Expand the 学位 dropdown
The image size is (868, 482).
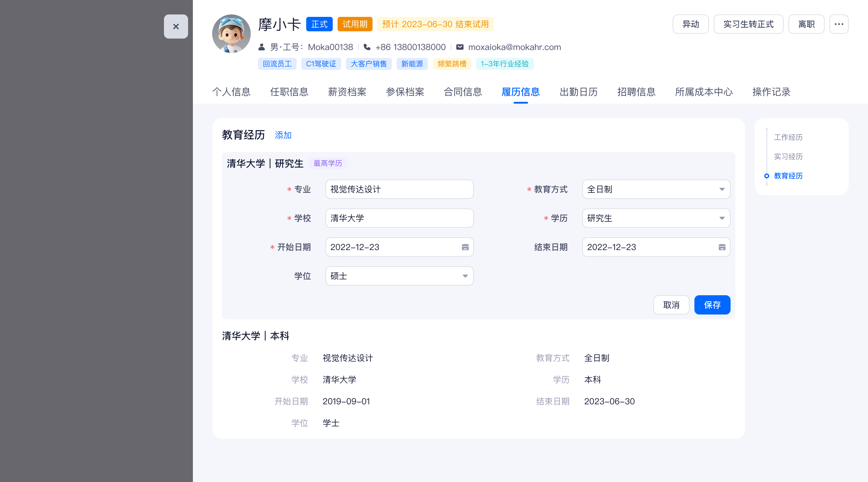tap(465, 276)
